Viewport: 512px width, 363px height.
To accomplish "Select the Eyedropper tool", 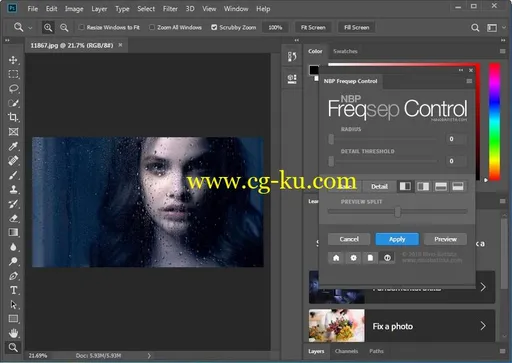I will pyautogui.click(x=13, y=146).
